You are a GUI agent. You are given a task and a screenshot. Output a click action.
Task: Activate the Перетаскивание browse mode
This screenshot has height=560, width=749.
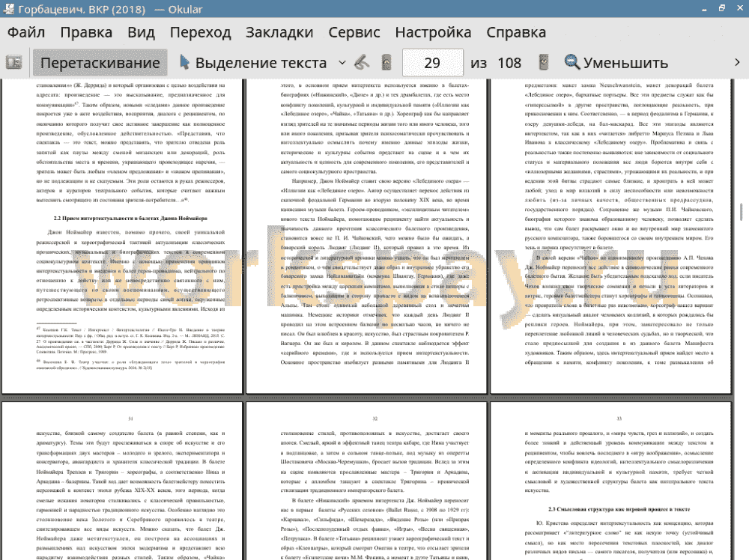point(100,63)
